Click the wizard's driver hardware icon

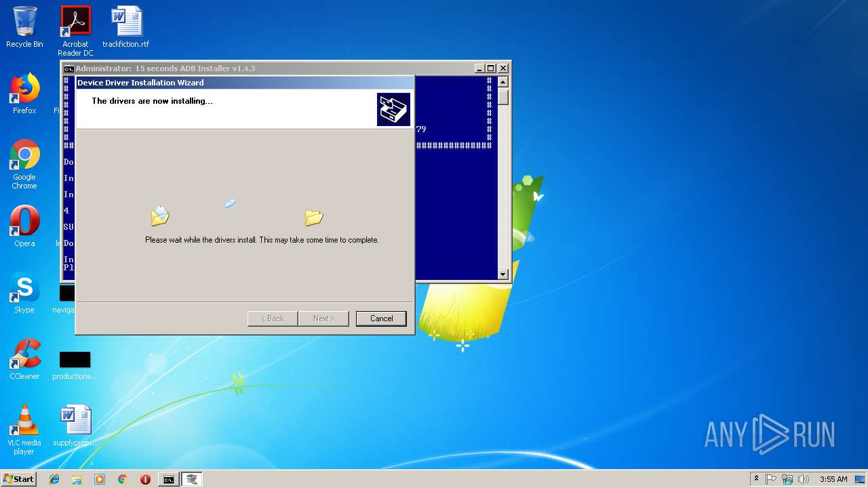coord(393,109)
